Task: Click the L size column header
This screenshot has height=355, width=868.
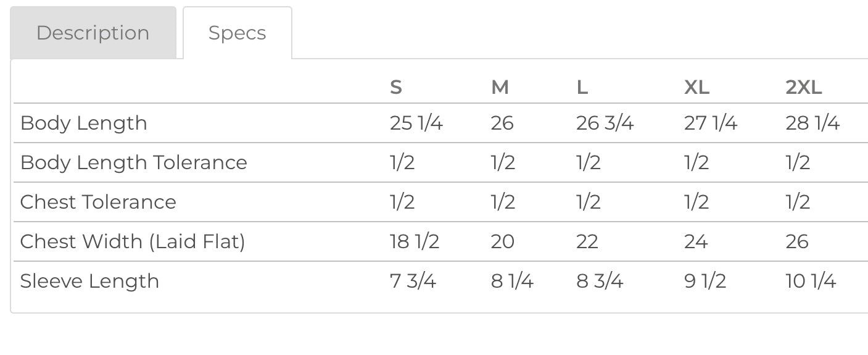Action: [582, 88]
